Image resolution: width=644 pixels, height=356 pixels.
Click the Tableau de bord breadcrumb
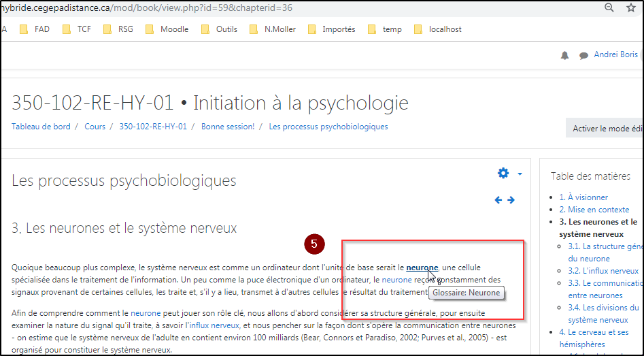[41, 127]
